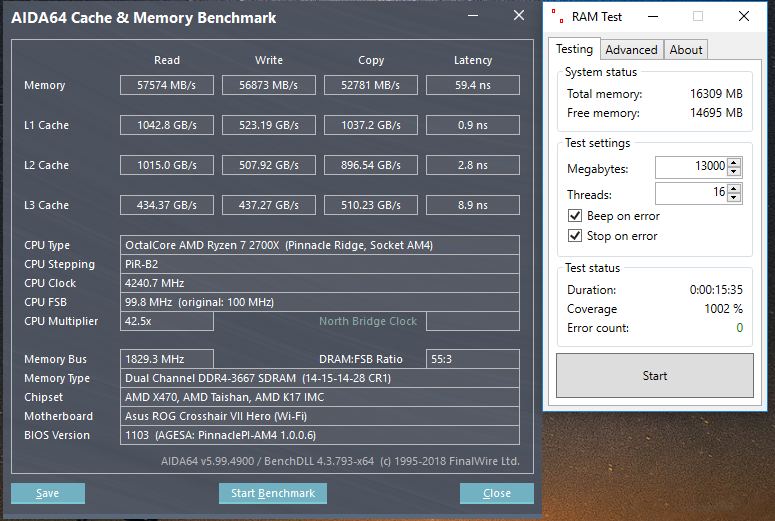Click BIOS Version field 1103
Screen dimensions: 775x521
pyautogui.click(x=320, y=435)
